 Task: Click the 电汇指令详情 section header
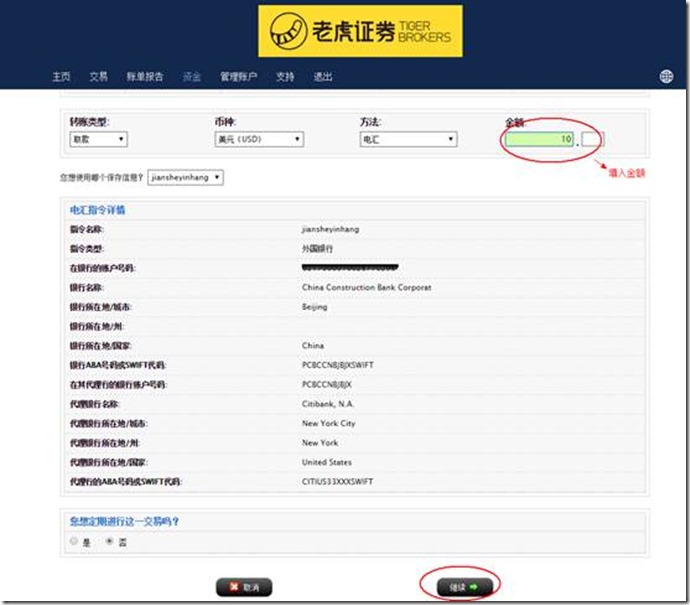pos(97,210)
